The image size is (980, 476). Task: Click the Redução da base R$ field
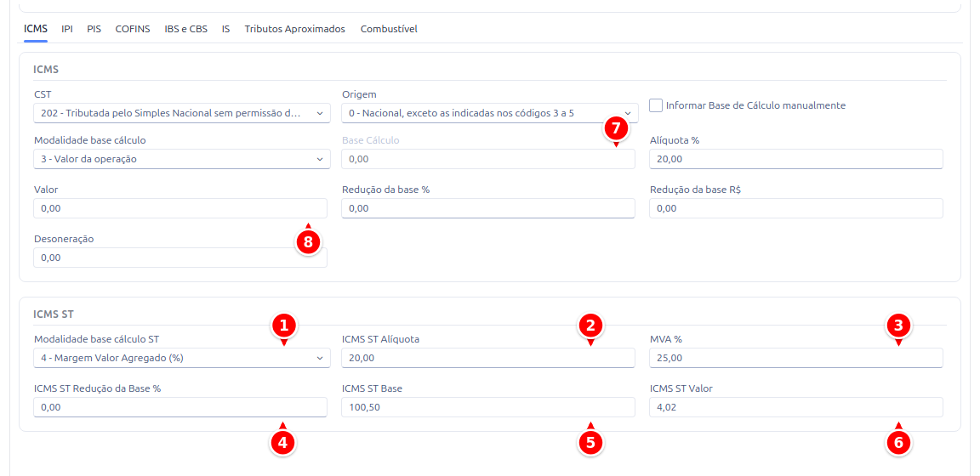pos(796,208)
